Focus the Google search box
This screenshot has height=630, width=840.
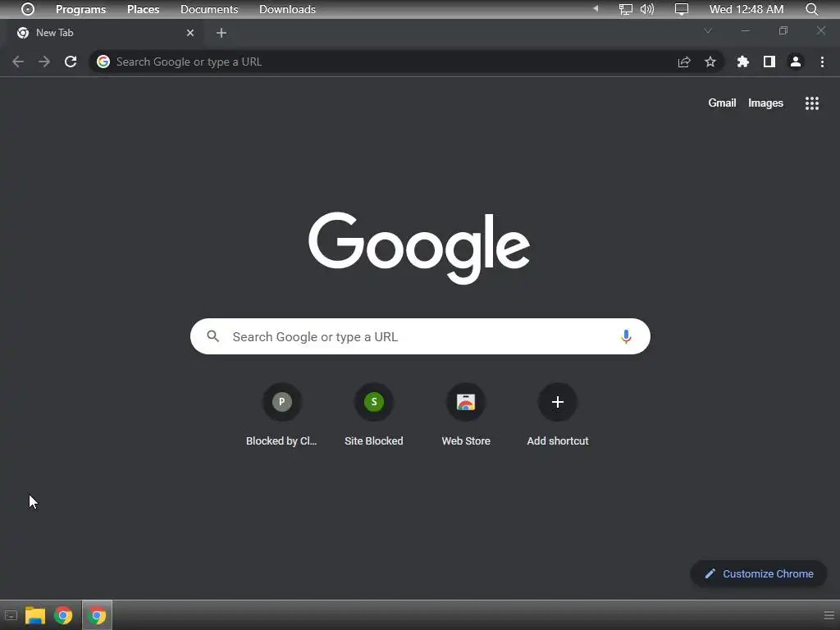[x=420, y=336]
